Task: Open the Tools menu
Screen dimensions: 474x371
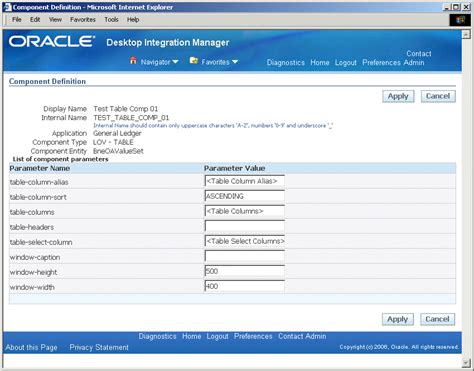Action: pos(111,20)
